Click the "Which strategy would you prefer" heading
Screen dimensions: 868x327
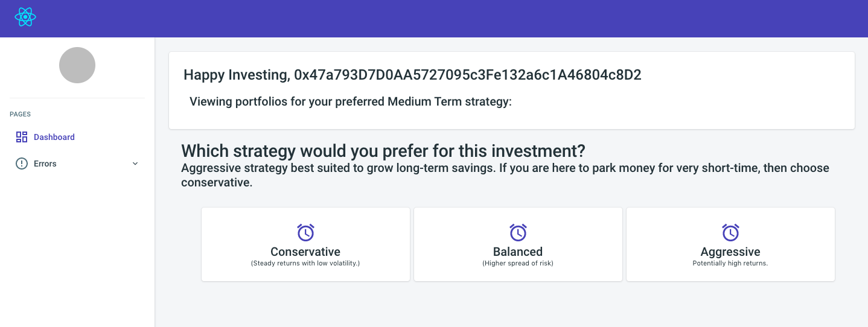coord(383,150)
